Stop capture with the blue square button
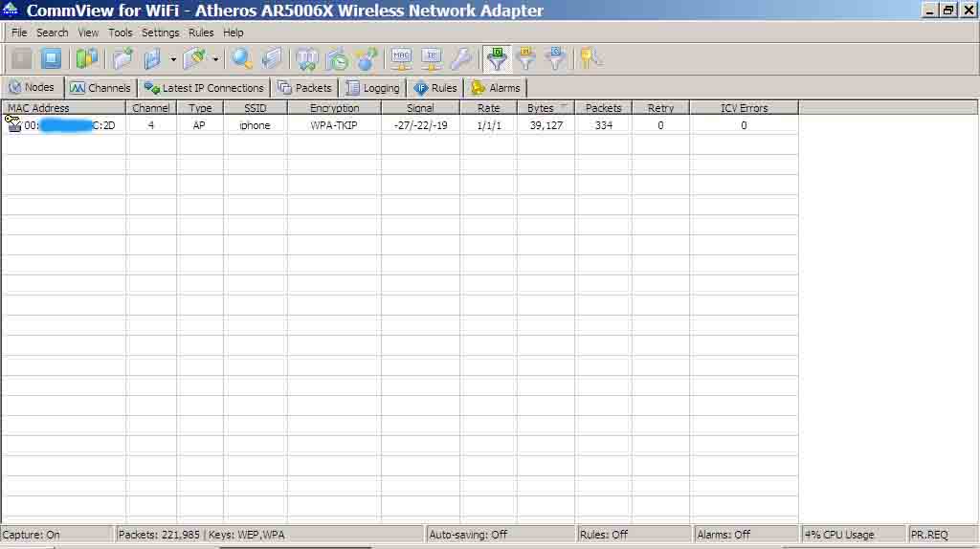980x549 pixels. coord(52,58)
